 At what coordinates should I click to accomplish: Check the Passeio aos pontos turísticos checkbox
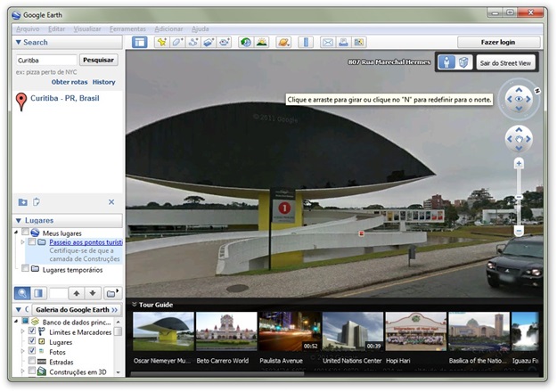32,241
